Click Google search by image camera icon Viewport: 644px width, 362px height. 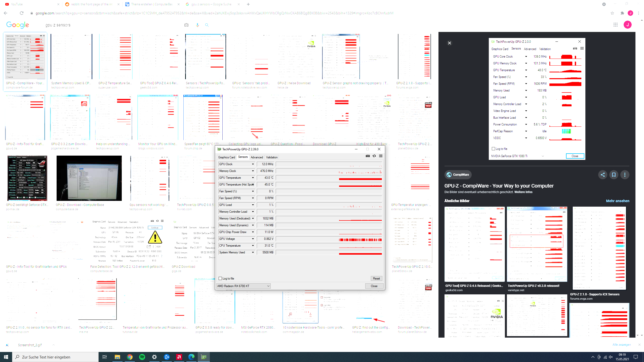click(x=186, y=25)
